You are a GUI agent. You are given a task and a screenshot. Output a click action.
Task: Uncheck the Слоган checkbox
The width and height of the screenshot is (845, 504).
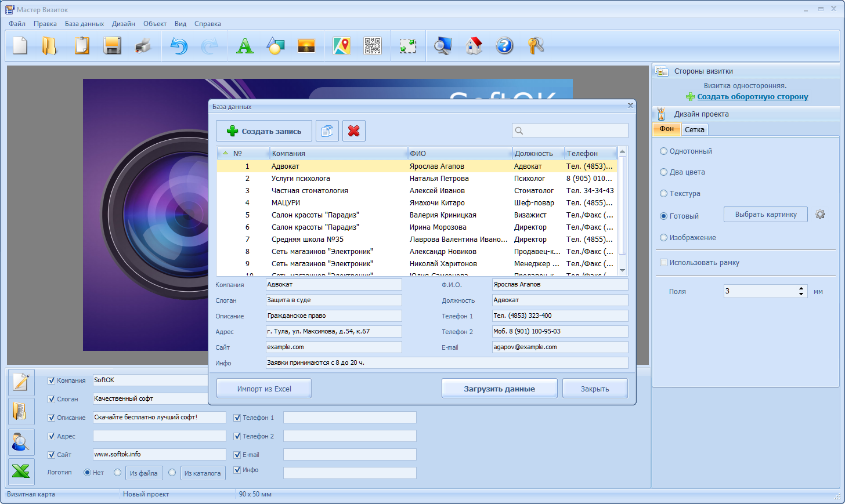(x=51, y=399)
